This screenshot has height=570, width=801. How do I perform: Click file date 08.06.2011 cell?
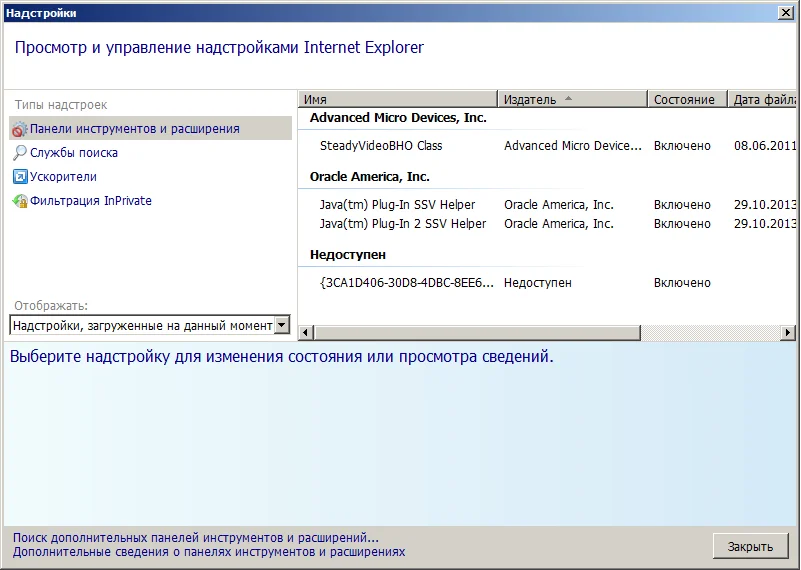coord(765,146)
